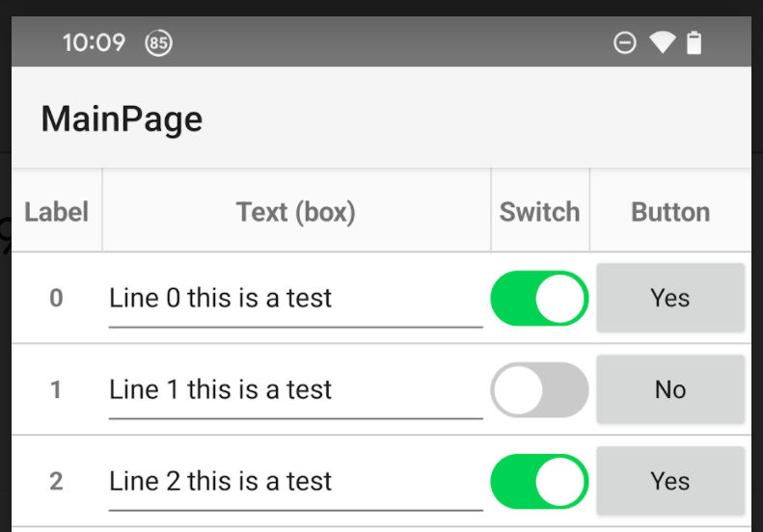Focus the 'Line 2 this is a test' field
763x532 pixels.
click(294, 481)
